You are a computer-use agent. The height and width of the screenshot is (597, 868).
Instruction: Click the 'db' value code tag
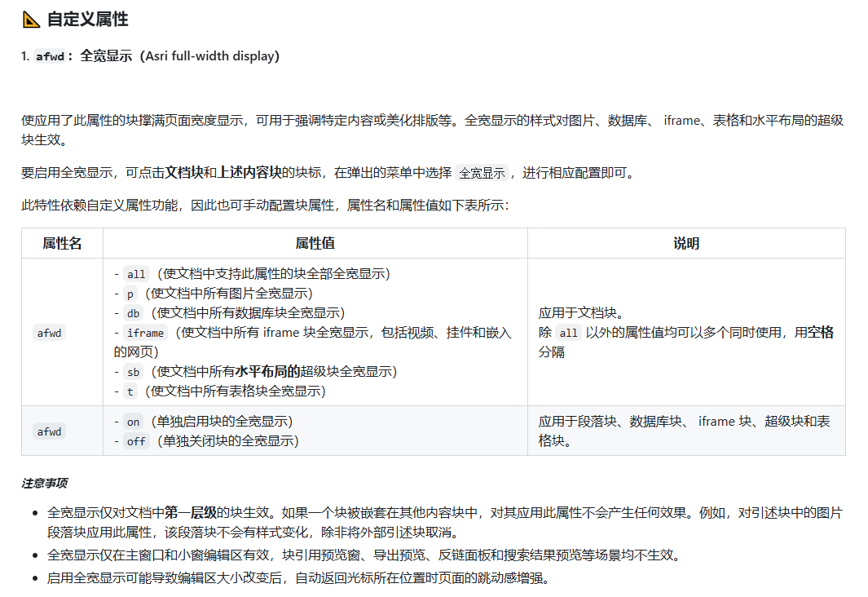click(134, 313)
